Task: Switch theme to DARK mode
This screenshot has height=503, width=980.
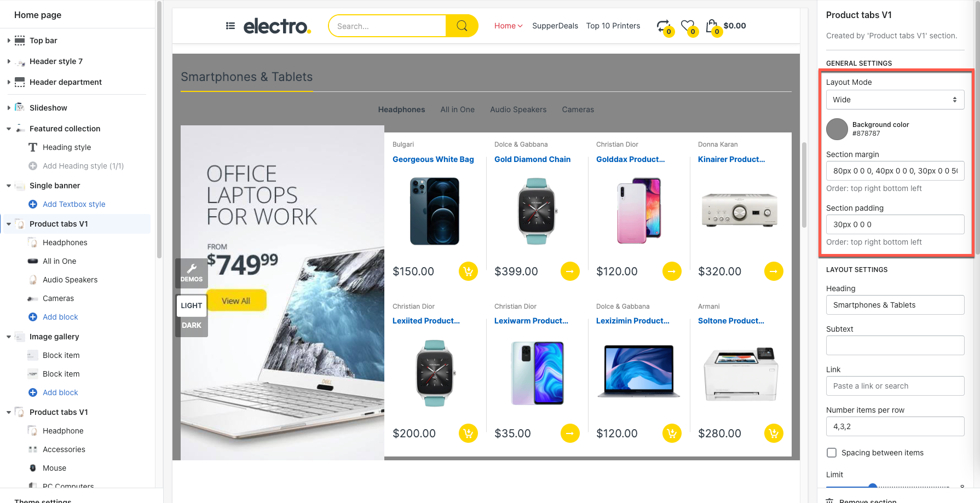Action: pyautogui.click(x=192, y=325)
